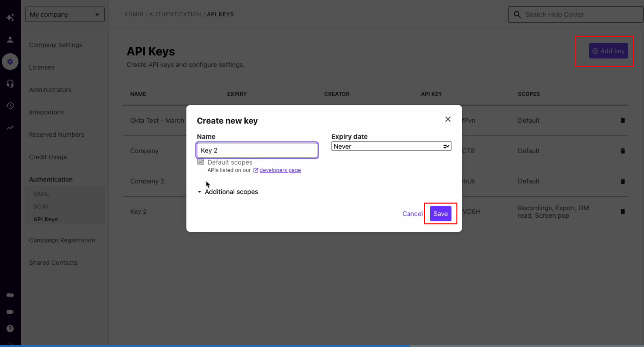Open the help question mark icon
The image size is (644, 347).
(x=10, y=329)
